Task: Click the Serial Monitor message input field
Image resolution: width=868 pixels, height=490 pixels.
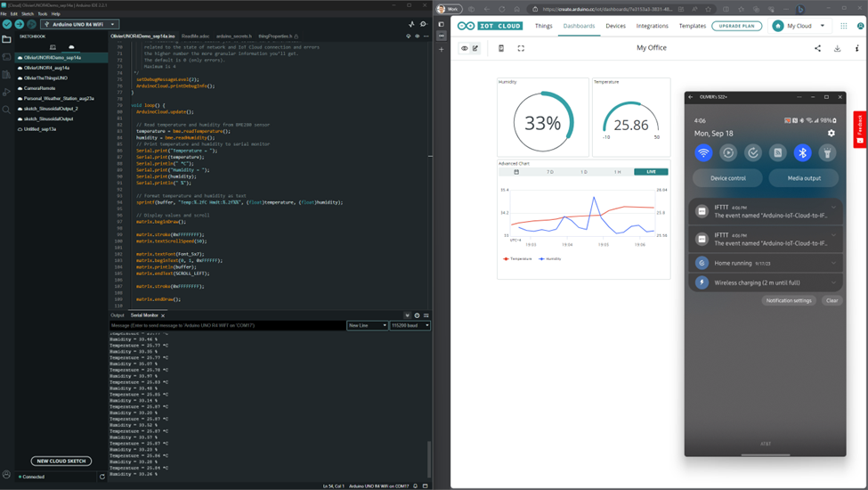Action: (x=228, y=325)
